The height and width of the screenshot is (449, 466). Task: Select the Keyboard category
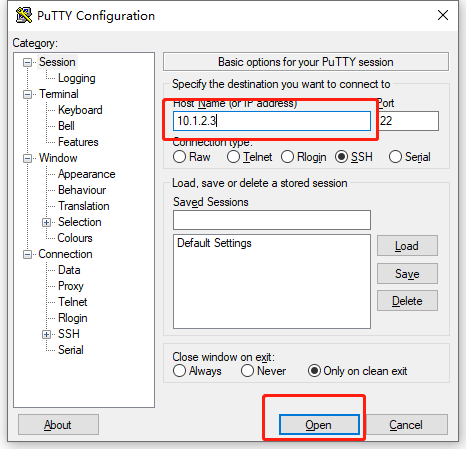click(x=80, y=110)
